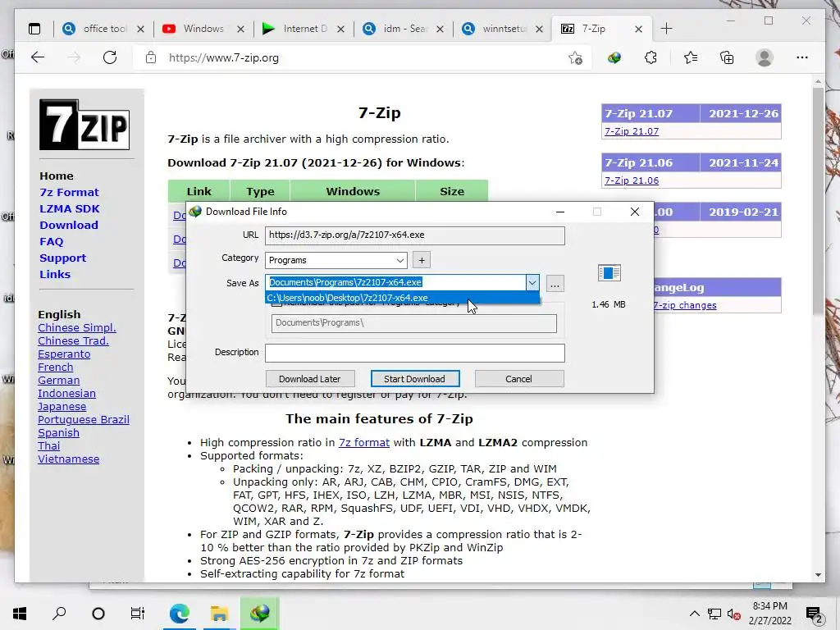This screenshot has height=630, width=840.
Task: Open a new browser tab
Action: 666,29
